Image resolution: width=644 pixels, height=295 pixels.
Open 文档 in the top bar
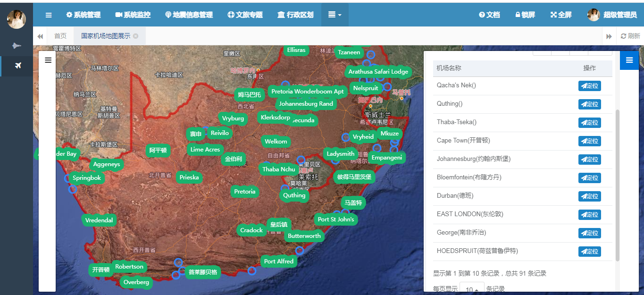tap(489, 15)
